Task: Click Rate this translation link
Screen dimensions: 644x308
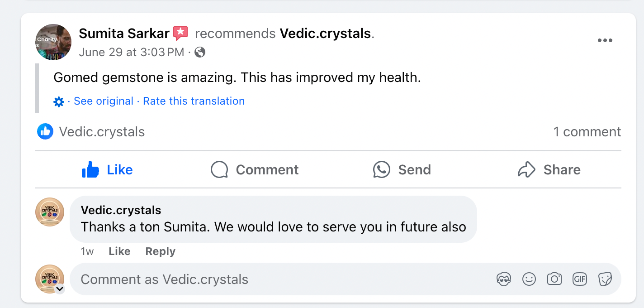Action: coord(194,101)
